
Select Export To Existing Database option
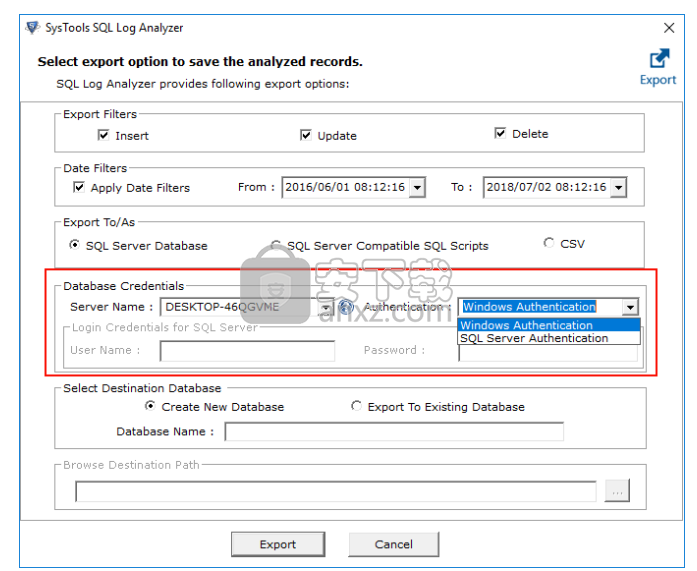[356, 406]
